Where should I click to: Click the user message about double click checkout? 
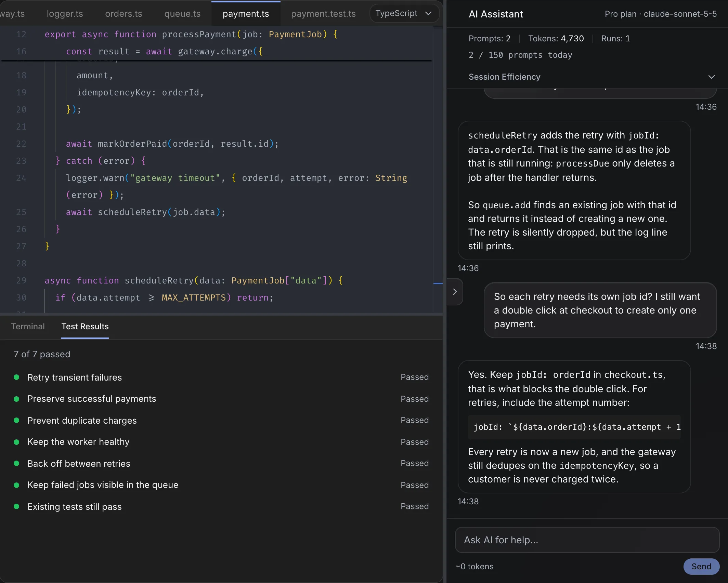600,310
